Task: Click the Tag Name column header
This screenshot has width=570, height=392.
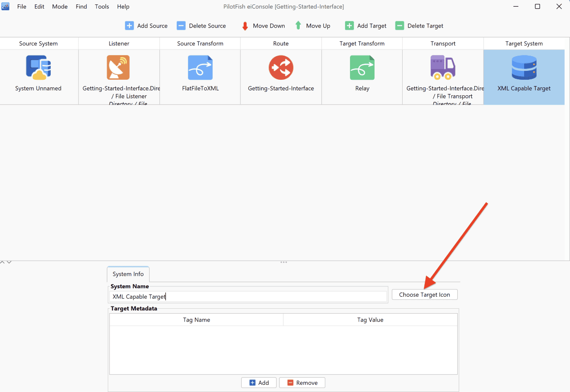Action: click(196, 320)
